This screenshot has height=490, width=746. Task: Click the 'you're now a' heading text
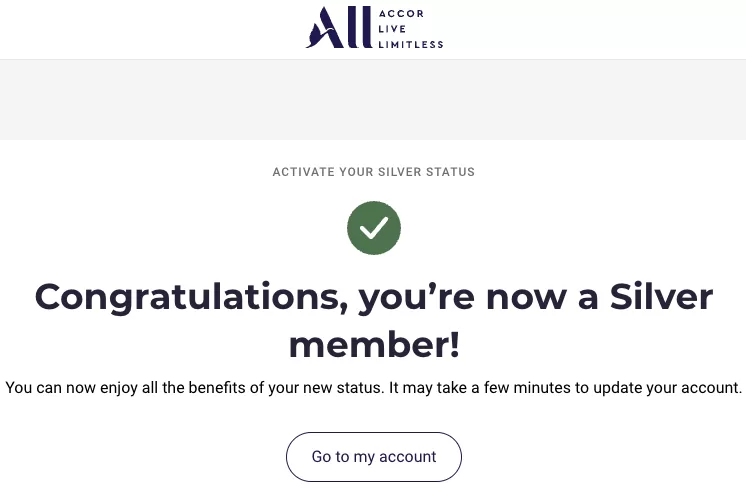tap(479, 298)
